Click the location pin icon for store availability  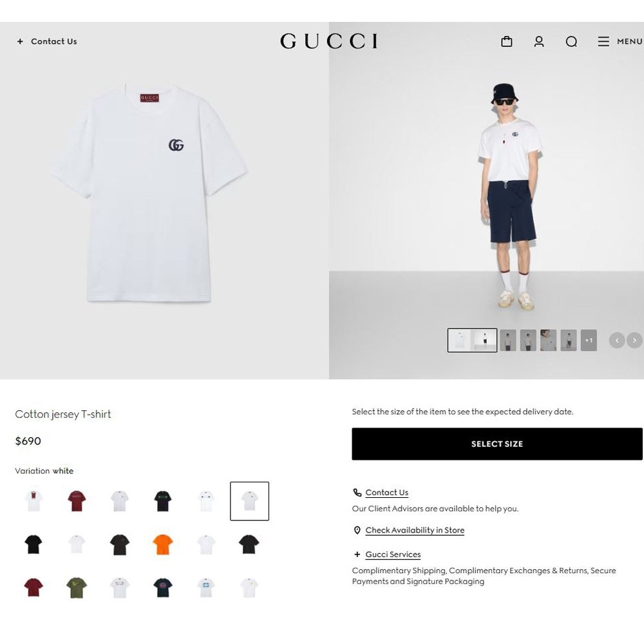pyautogui.click(x=357, y=530)
